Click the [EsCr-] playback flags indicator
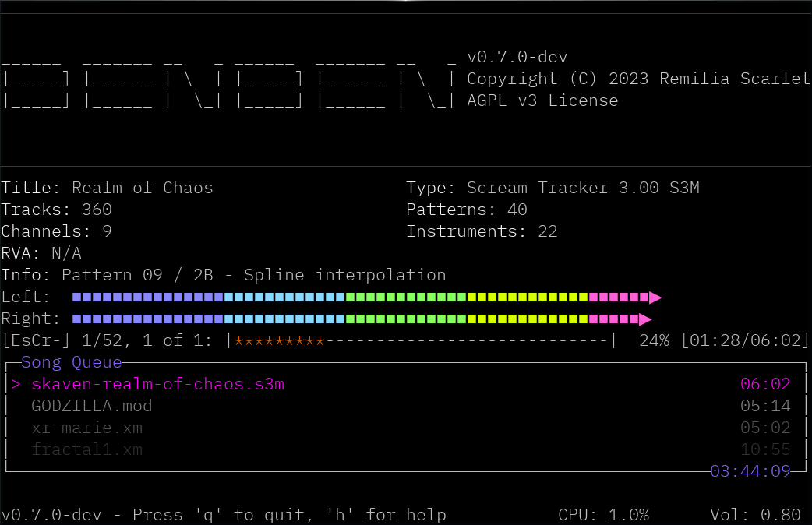Viewport: 812px width, 525px height. click(x=36, y=341)
